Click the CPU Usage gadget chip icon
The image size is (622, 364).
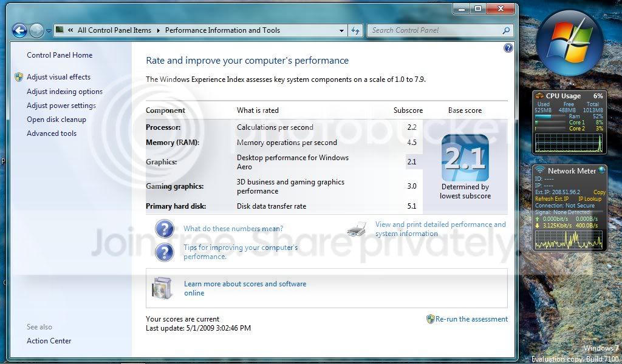539,95
